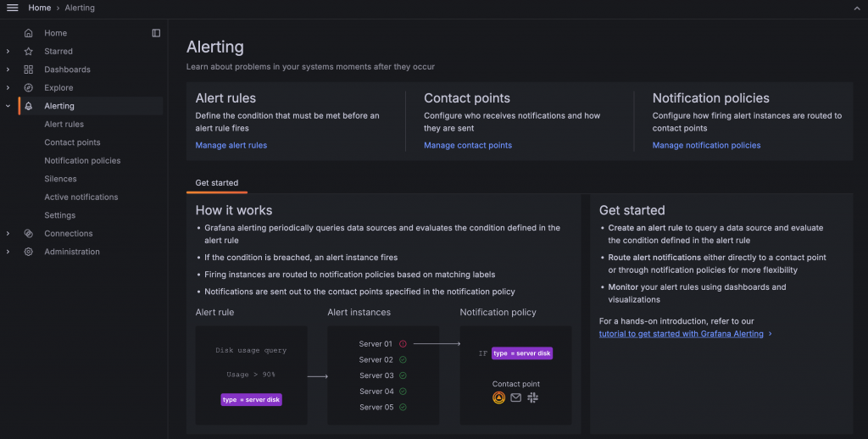Collapse the top bar chevron
This screenshot has width=868, height=439.
click(x=856, y=8)
